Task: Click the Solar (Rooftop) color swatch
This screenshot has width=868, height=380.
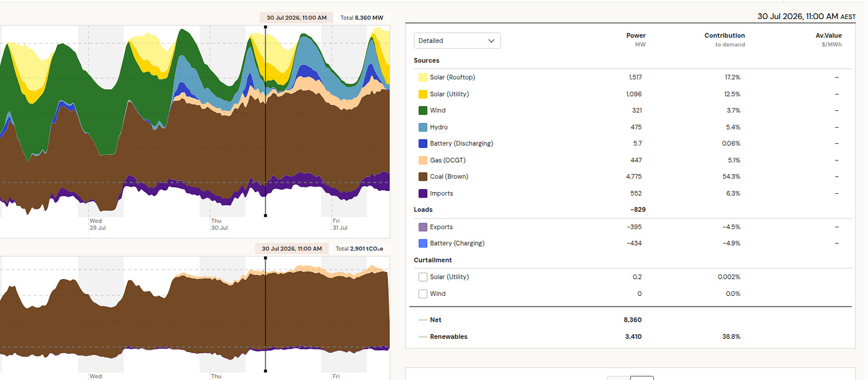Action: (x=423, y=78)
